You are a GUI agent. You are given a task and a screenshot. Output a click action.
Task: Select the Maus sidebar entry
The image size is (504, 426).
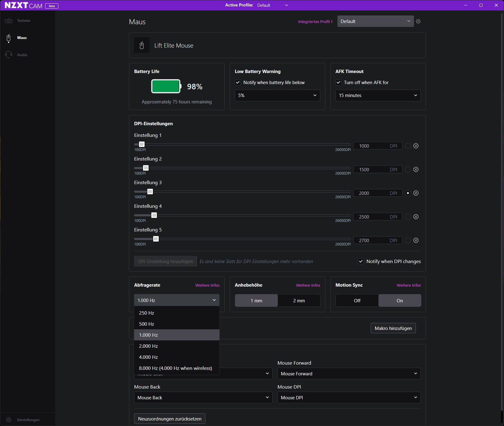point(16,38)
